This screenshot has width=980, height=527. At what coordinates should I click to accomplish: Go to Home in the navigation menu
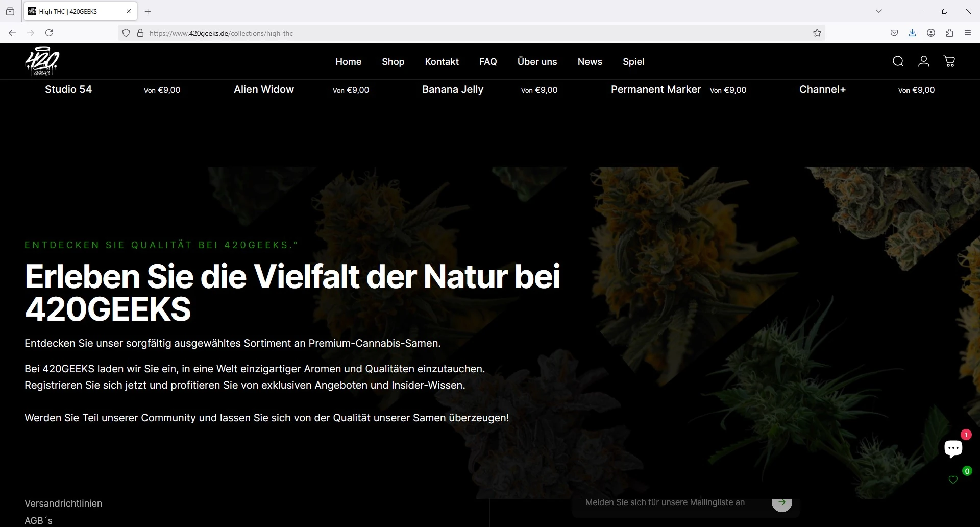click(x=349, y=62)
